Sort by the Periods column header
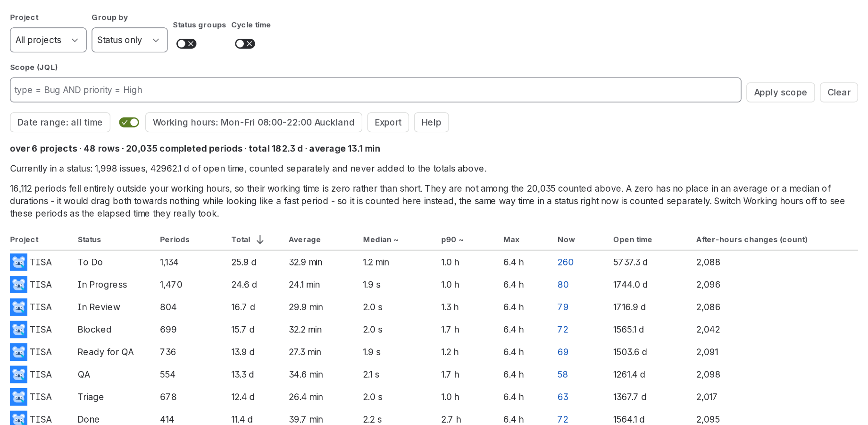The image size is (868, 425). point(175,240)
